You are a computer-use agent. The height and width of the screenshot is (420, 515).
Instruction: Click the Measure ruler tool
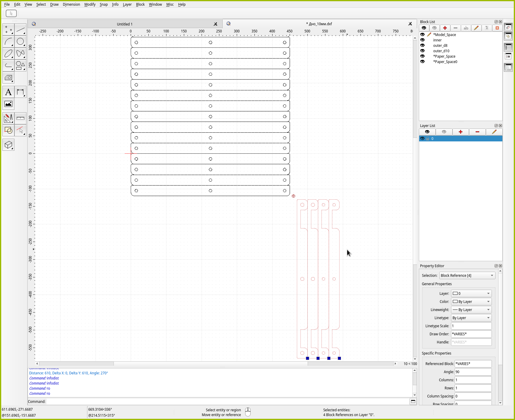20,118
